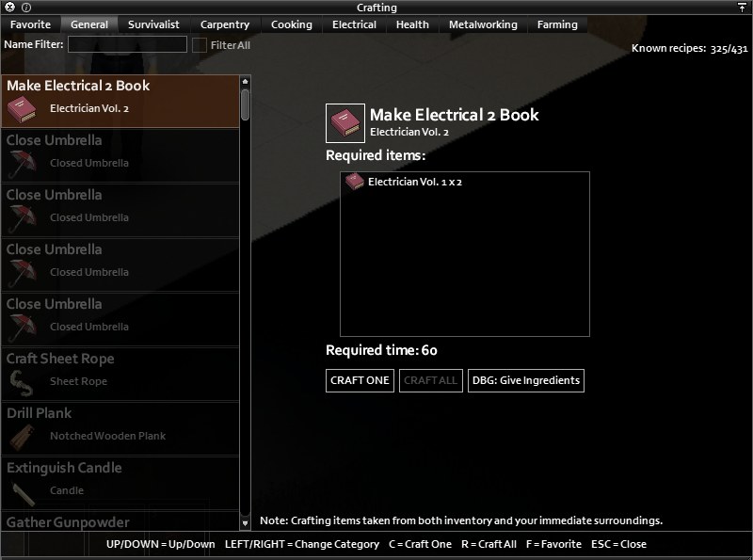Click the Candle icon in list
Screen dimensions: 753x560
[22, 493]
